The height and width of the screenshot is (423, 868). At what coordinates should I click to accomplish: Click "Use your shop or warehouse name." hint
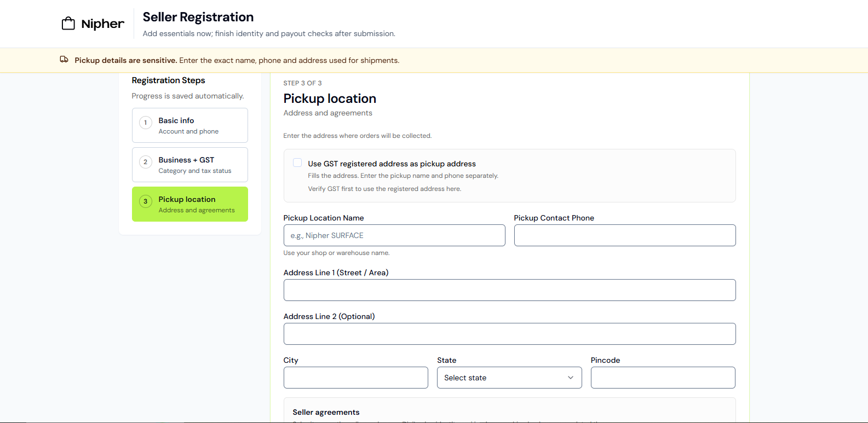click(x=337, y=253)
